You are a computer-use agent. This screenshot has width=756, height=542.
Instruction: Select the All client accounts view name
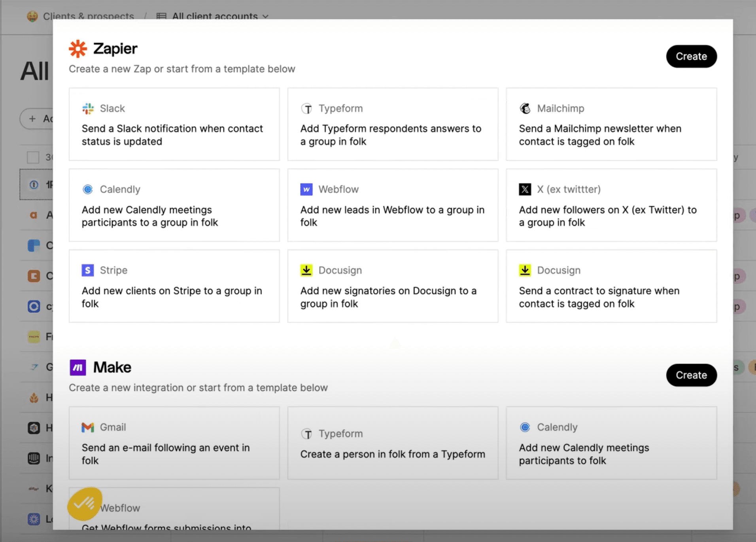tap(215, 16)
